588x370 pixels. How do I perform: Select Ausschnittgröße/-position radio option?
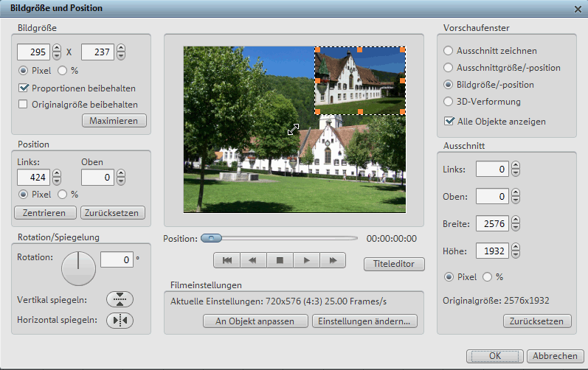pyautogui.click(x=448, y=68)
